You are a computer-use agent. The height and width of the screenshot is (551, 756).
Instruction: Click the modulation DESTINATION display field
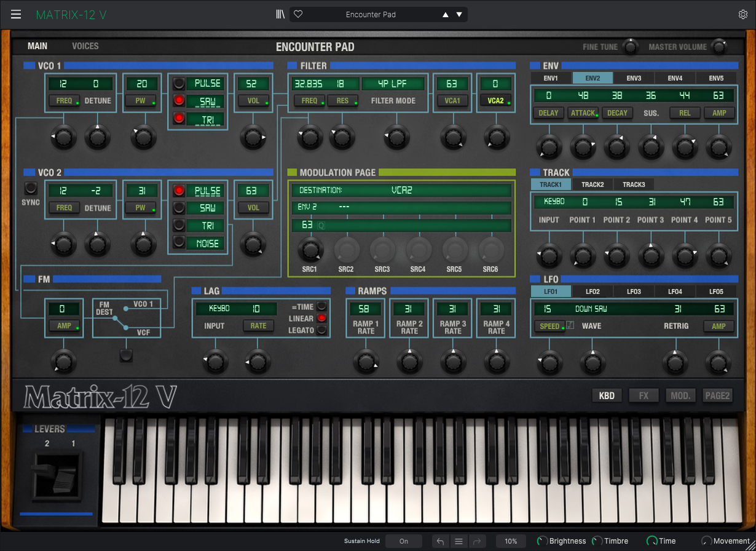[401, 191]
